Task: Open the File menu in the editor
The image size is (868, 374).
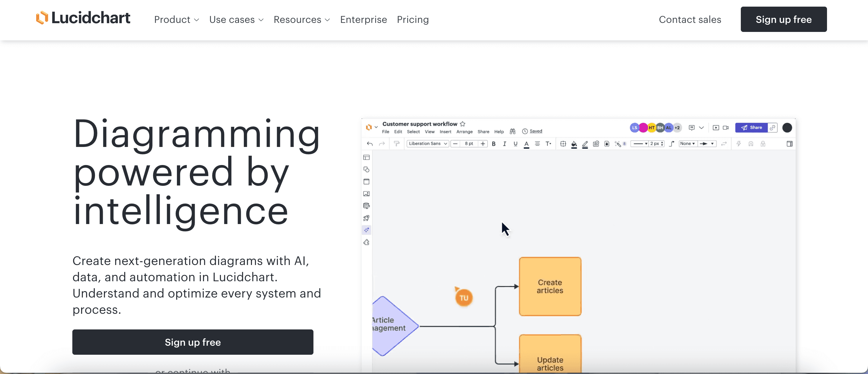Action: (x=385, y=132)
